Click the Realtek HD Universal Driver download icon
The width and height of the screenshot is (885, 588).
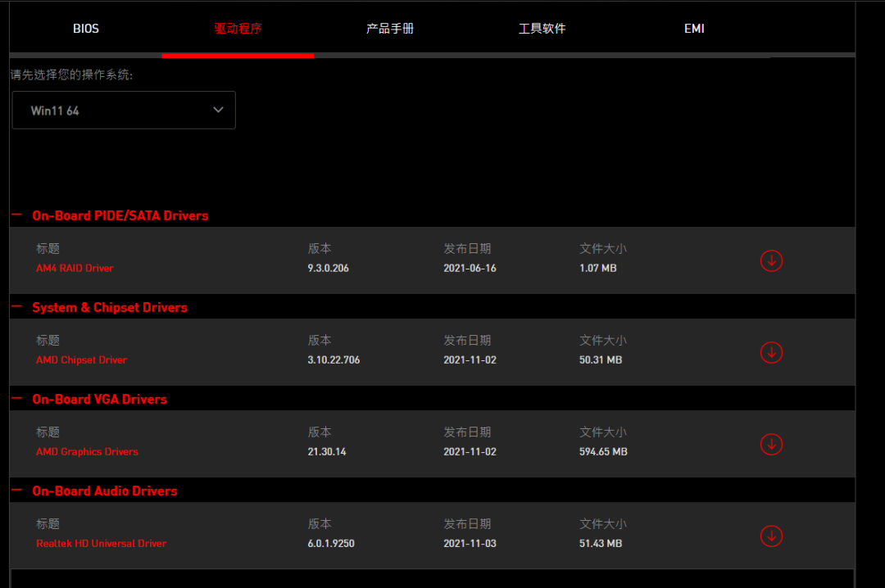771,536
